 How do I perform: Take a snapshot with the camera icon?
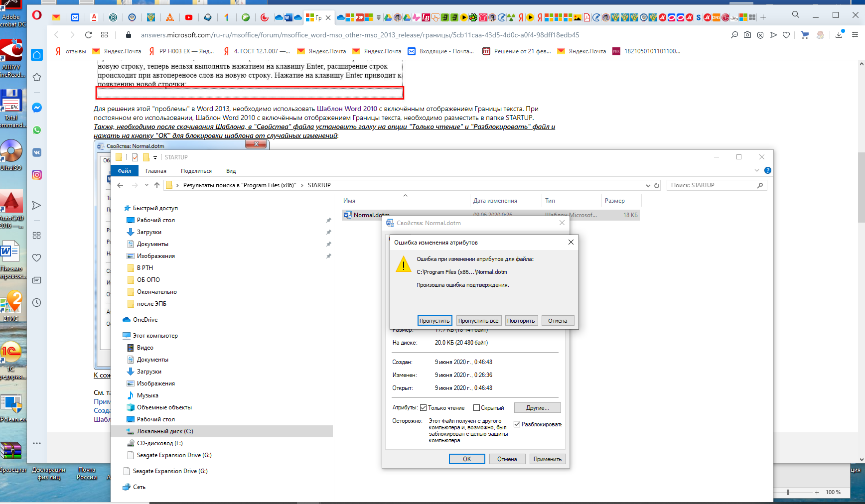tap(747, 35)
